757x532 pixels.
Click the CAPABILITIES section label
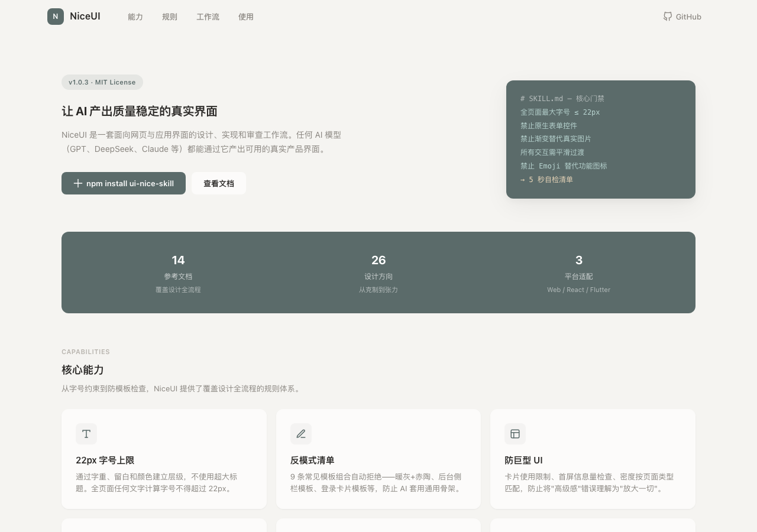(86, 352)
